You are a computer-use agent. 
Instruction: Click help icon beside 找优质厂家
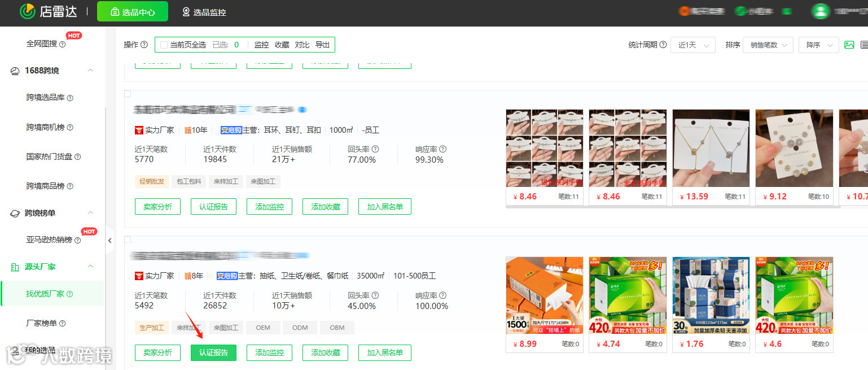pyautogui.click(x=70, y=294)
